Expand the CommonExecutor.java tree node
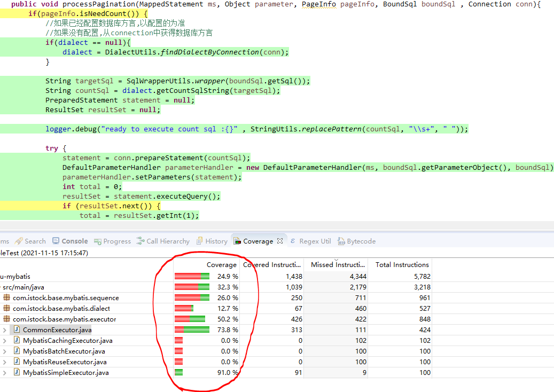This screenshot has width=554, height=392. click(4, 330)
